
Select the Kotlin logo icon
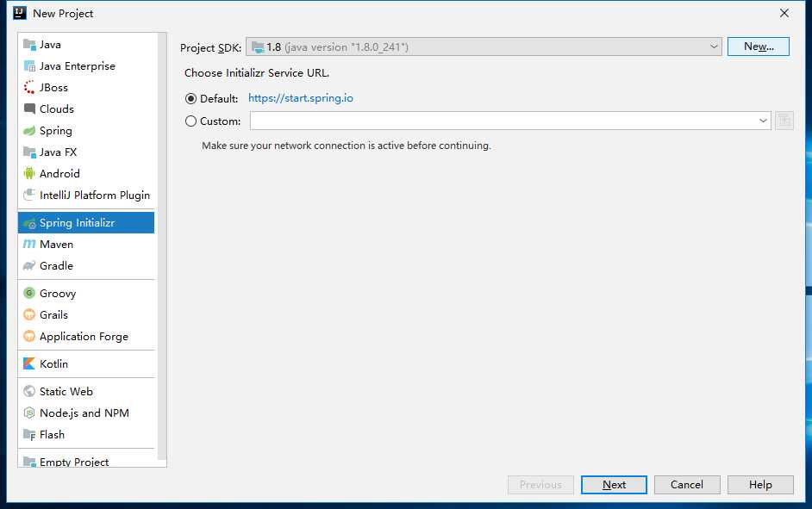tap(29, 363)
